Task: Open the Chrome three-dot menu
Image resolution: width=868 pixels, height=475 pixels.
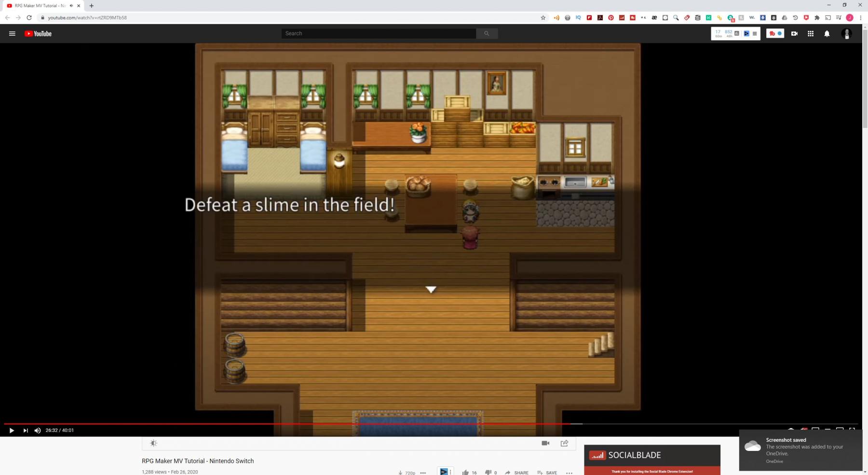Action: coord(860,17)
